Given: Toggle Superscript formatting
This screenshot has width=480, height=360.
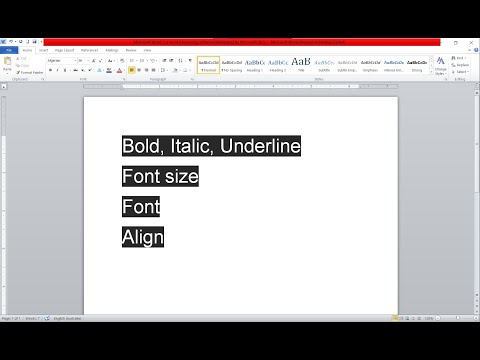Looking at the screenshot, I should (x=90, y=70).
